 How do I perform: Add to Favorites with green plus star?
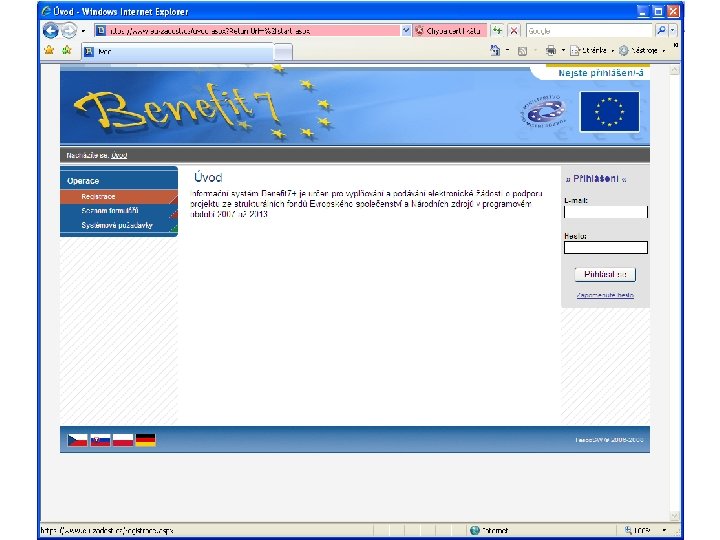click(x=67, y=50)
